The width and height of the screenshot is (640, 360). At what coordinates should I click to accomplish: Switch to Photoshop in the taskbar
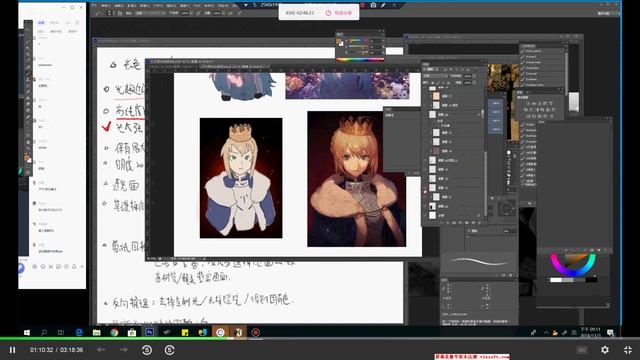coord(149,333)
